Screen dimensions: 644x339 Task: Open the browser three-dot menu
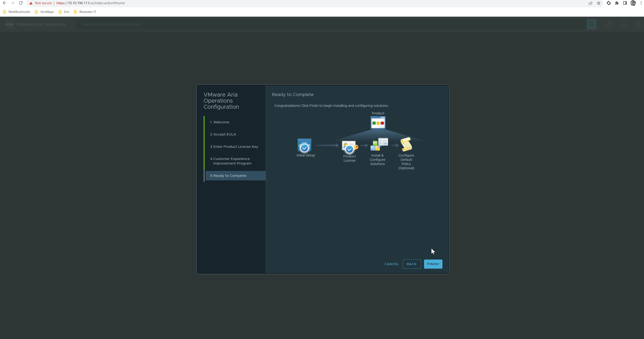pyautogui.click(x=641, y=3)
